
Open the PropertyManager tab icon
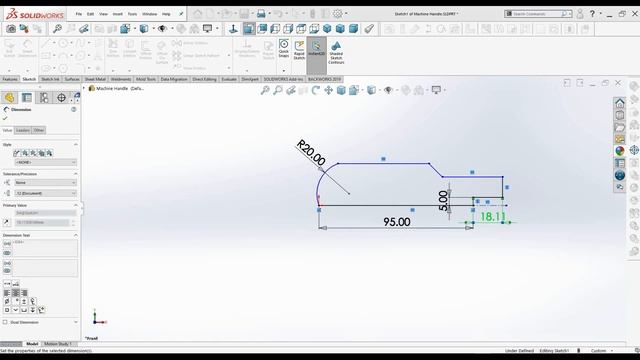coord(27,98)
